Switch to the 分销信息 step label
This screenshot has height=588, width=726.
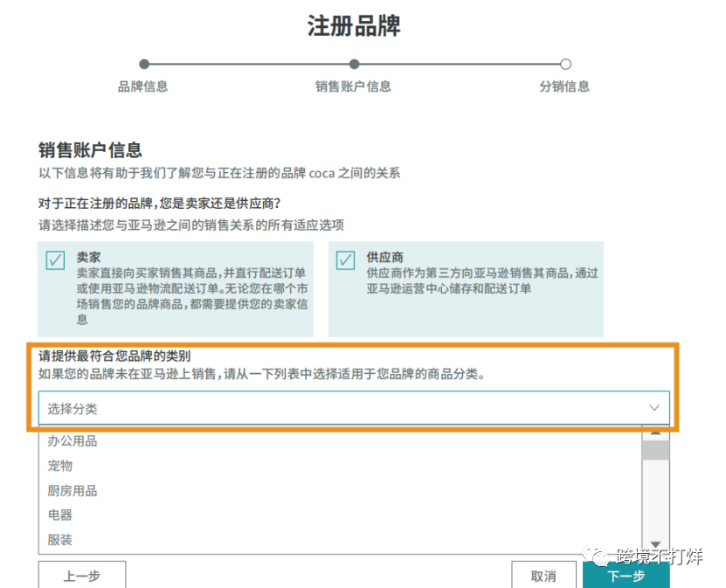564,87
